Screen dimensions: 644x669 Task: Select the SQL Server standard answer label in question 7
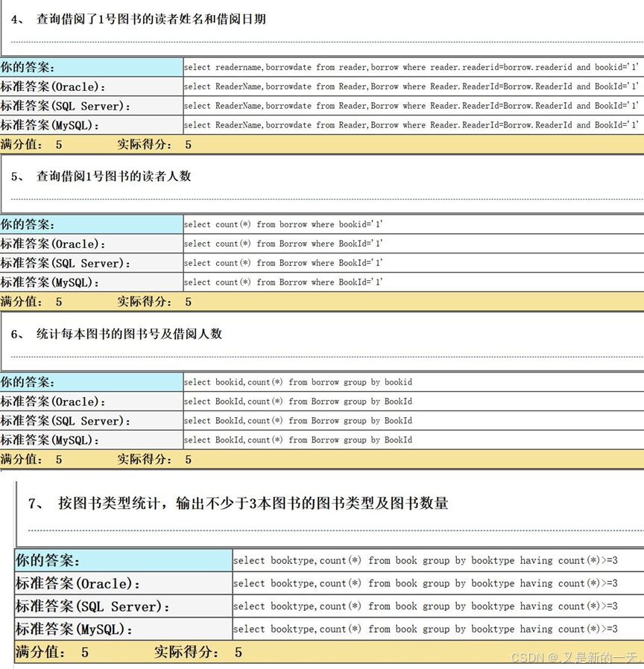point(93,606)
